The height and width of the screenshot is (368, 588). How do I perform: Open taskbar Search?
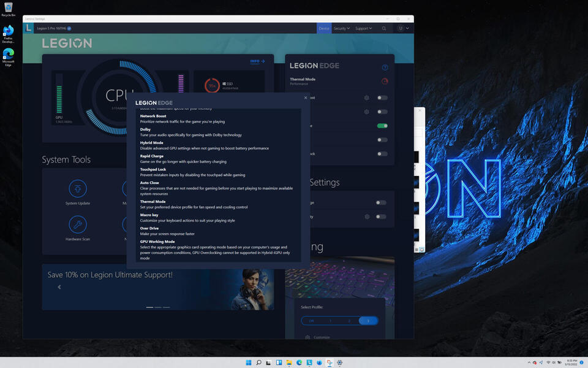[x=258, y=362]
